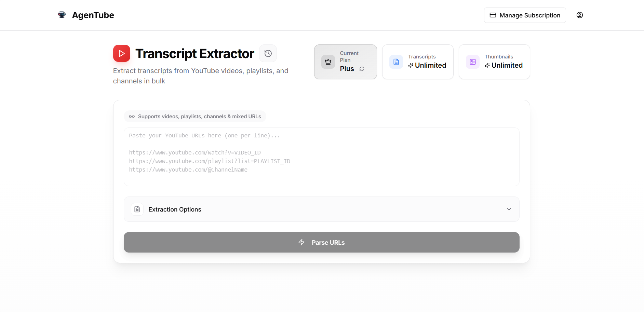This screenshot has width=644, height=312.
Task: Click inside the YouTube URLs text area
Action: click(x=321, y=157)
